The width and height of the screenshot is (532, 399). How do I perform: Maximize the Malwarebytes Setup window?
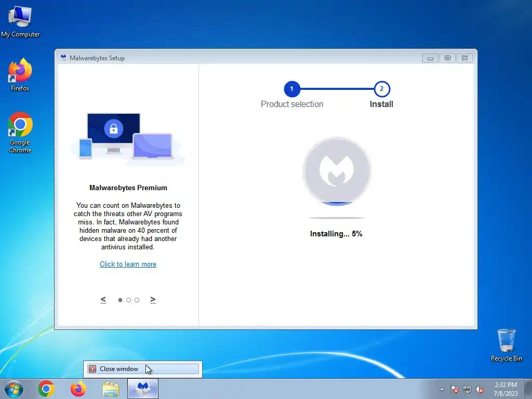coord(447,58)
